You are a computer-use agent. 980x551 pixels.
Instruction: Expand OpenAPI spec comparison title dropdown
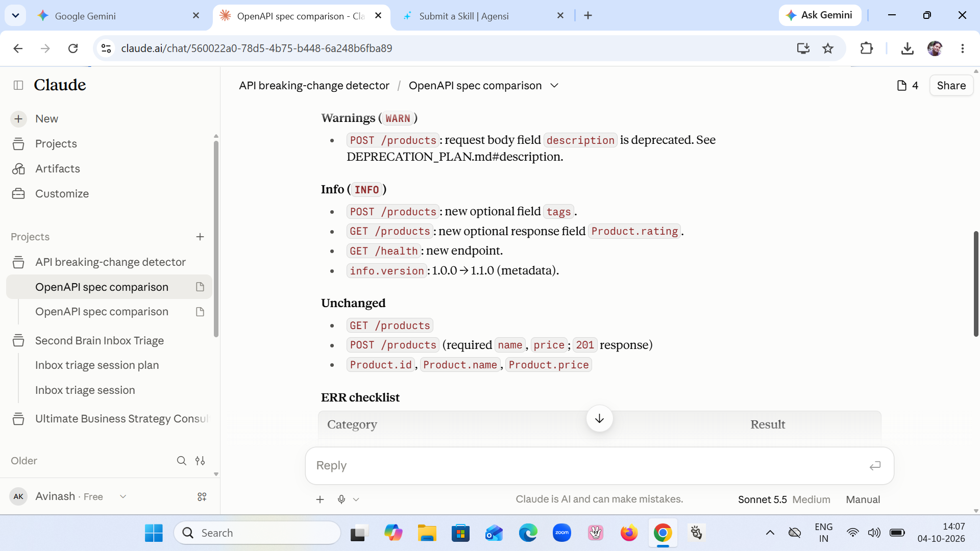tap(554, 86)
